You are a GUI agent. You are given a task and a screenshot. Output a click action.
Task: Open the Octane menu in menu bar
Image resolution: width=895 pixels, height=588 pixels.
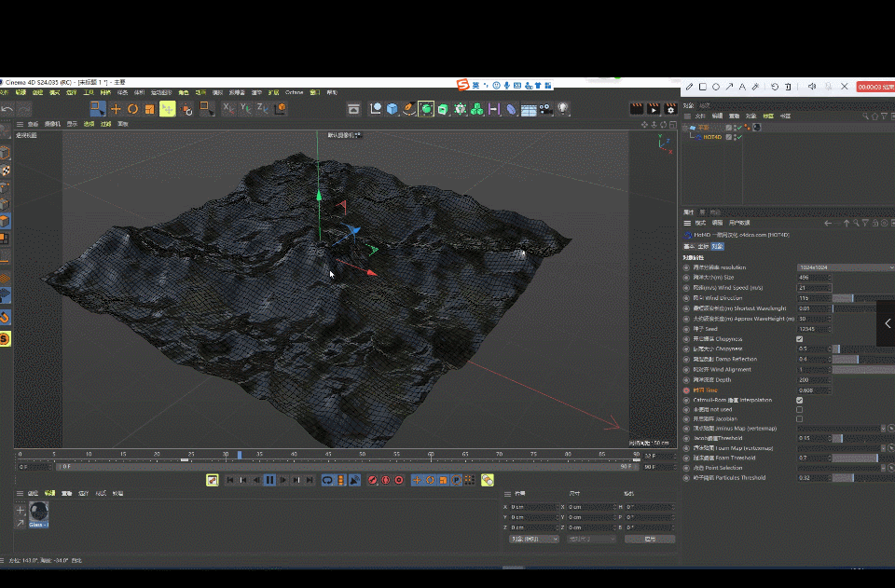(295, 93)
